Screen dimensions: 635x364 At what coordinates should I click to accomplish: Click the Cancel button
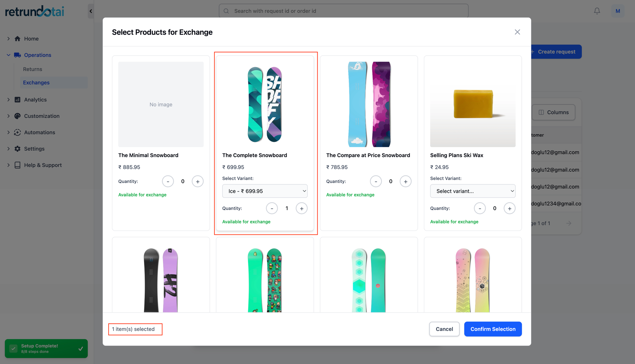444,329
